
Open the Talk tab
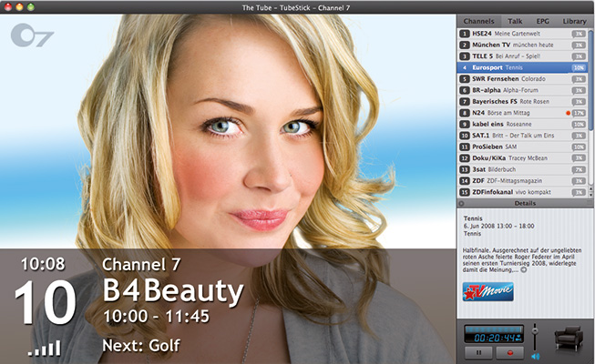click(515, 21)
